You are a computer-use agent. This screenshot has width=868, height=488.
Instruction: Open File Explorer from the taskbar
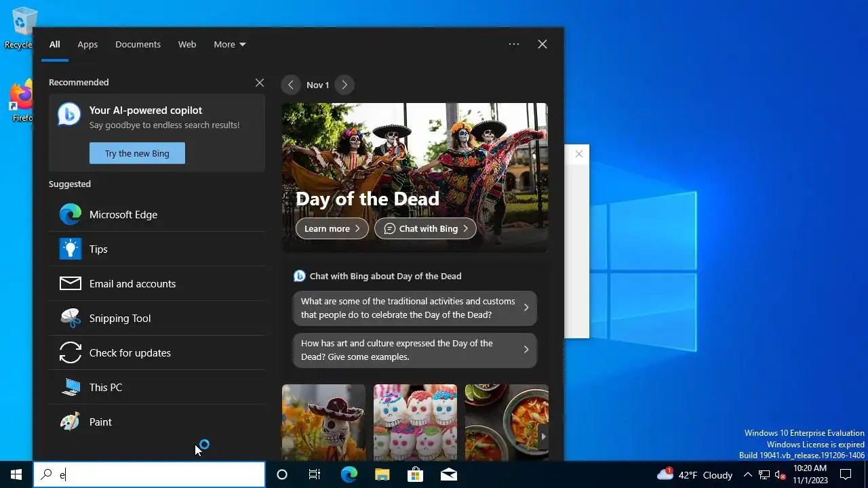(x=382, y=474)
